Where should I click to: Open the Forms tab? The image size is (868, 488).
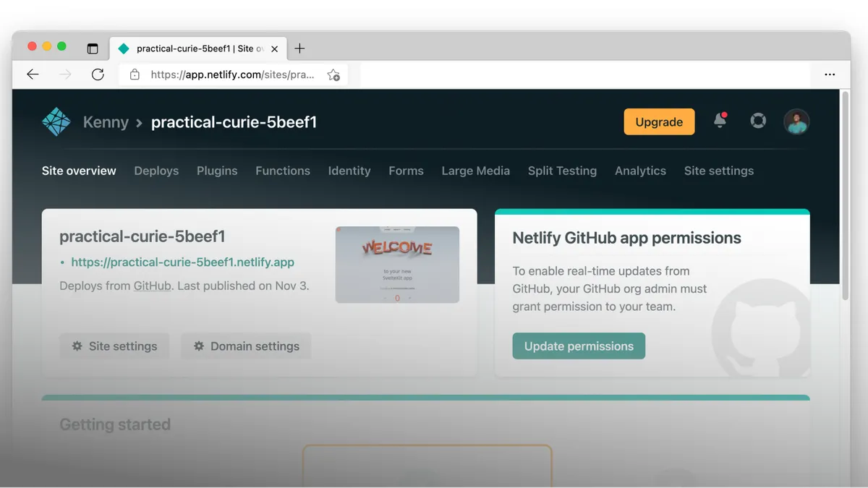coord(406,171)
